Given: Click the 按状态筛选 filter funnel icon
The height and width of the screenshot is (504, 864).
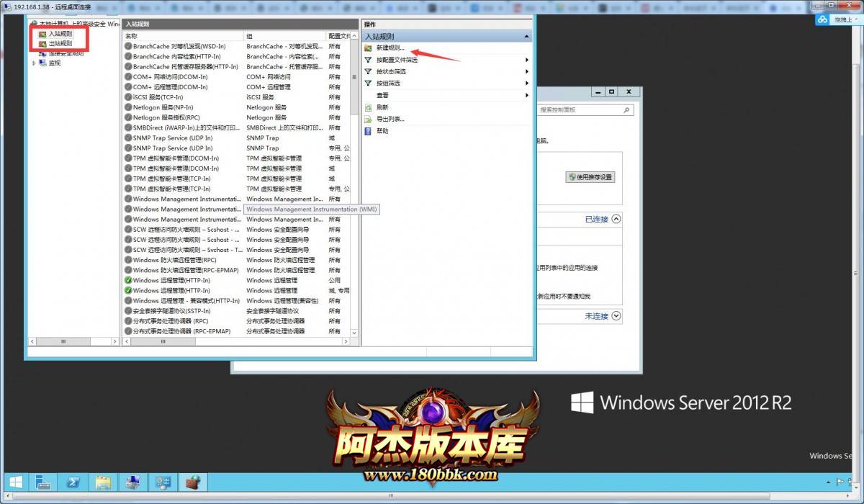Looking at the screenshot, I should coord(368,71).
